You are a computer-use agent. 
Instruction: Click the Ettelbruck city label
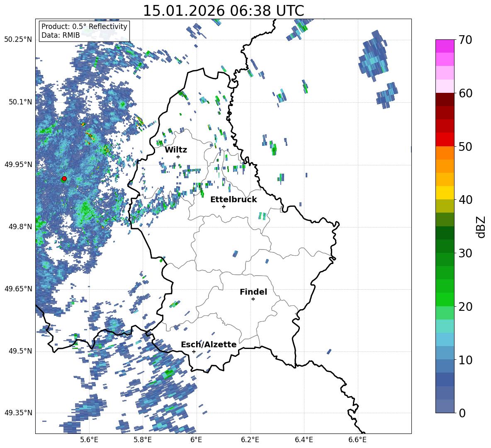pos(233,200)
